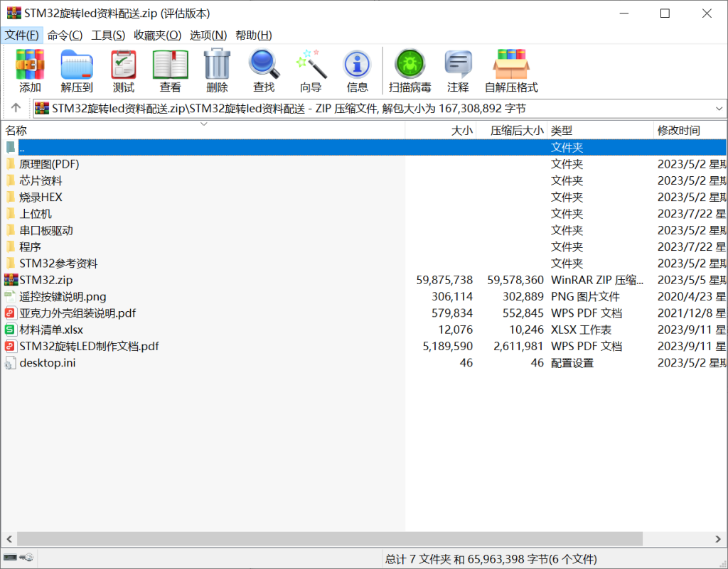
Task: Select the STM32.zip file entry
Action: click(41, 280)
